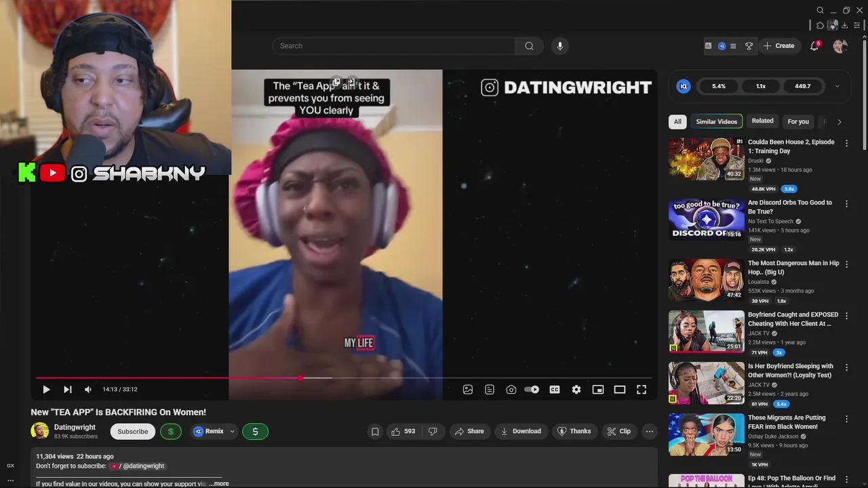The image size is (868, 488).
Task: Expand description with ...more
Action: [218, 484]
